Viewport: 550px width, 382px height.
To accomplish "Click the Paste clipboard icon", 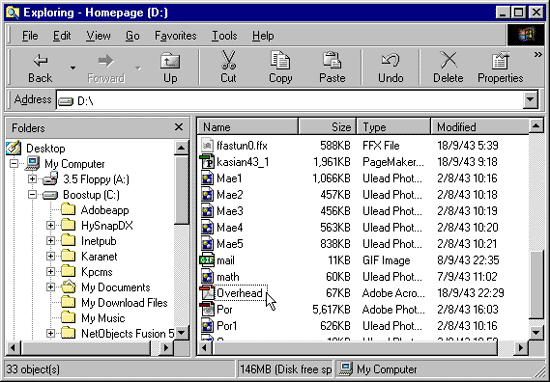I will click(332, 60).
